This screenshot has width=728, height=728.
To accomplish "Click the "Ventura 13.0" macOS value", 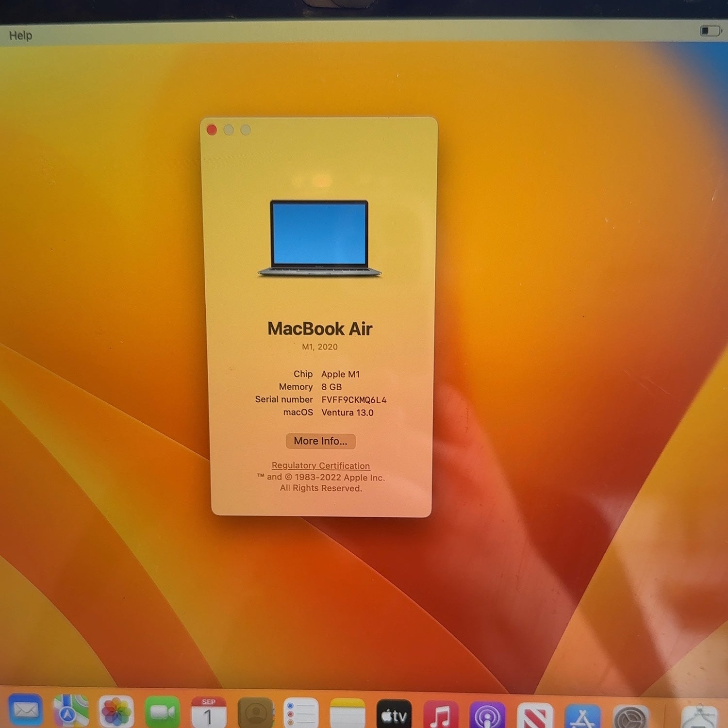I will pyautogui.click(x=347, y=413).
